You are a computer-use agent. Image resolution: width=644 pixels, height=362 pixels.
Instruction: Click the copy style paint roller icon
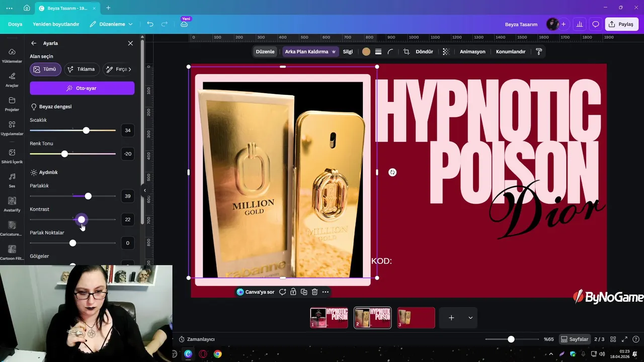pos(539,52)
